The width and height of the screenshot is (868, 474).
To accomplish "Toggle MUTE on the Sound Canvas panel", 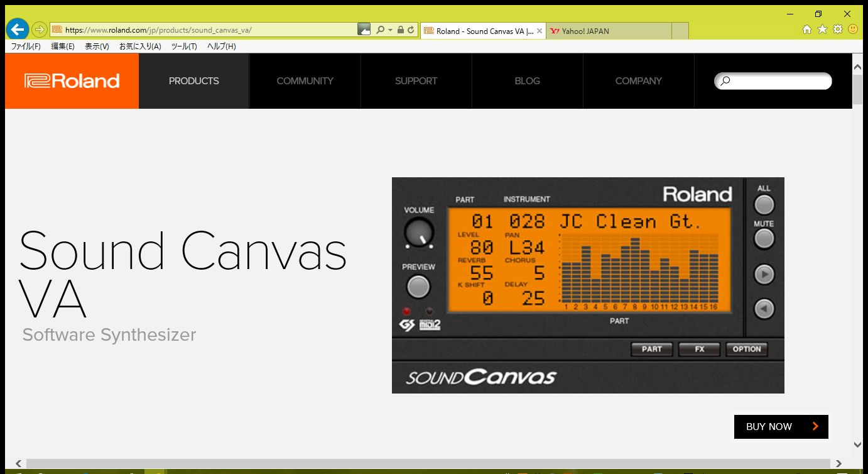I will click(764, 238).
